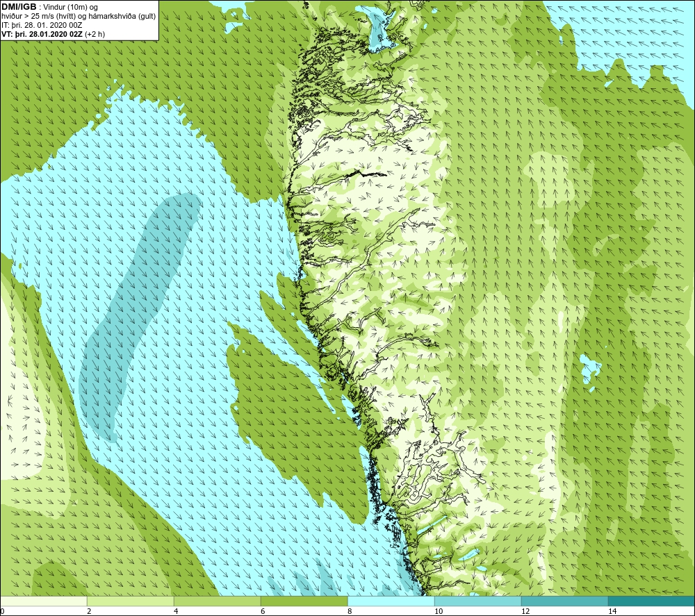Click the legend label '0'
This screenshot has width=695, height=616.
pos(2,611)
